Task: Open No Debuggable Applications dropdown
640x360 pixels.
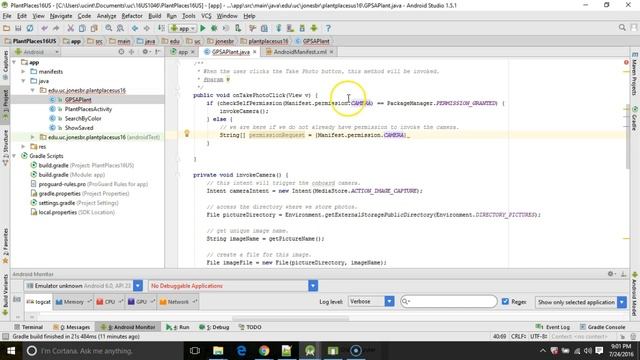Action: coord(313,286)
